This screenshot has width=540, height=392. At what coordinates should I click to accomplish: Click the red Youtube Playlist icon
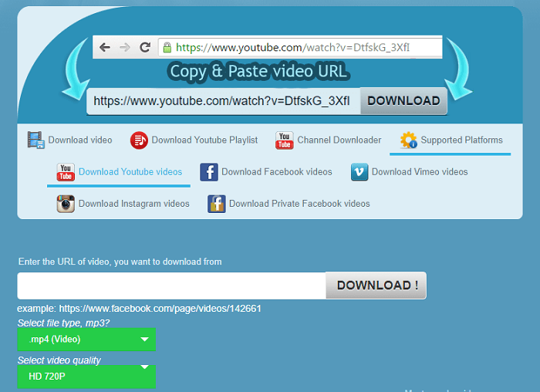[139, 140]
